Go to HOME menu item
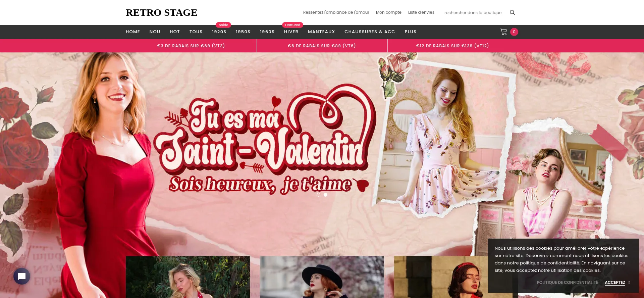Image resolution: width=644 pixels, height=298 pixels. coord(133,32)
